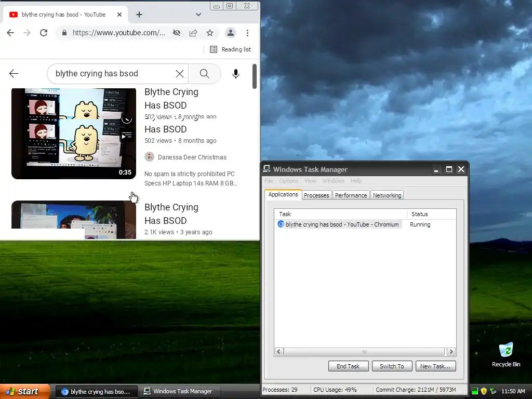Go back using the browser back arrow
Screen dimensions: 532x399
click(x=10, y=33)
